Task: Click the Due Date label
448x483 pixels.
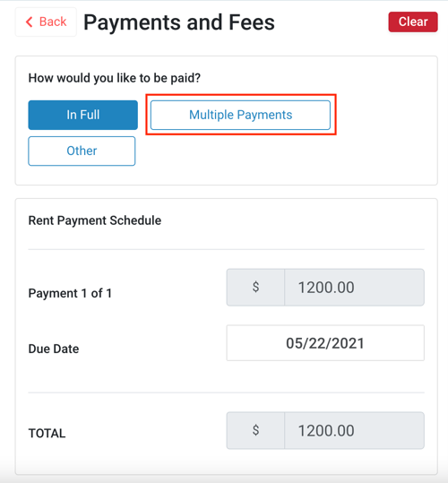Action: (x=54, y=349)
